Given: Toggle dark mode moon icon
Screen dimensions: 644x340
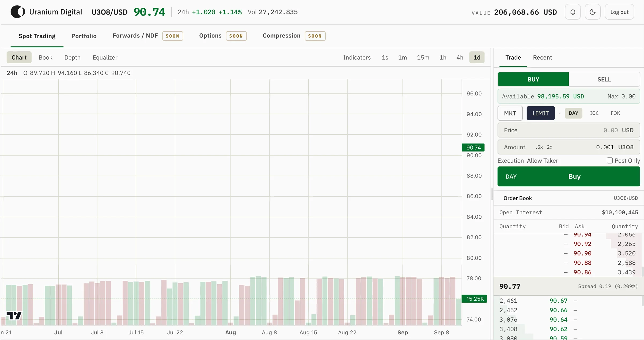Looking at the screenshot, I should pyautogui.click(x=593, y=12).
